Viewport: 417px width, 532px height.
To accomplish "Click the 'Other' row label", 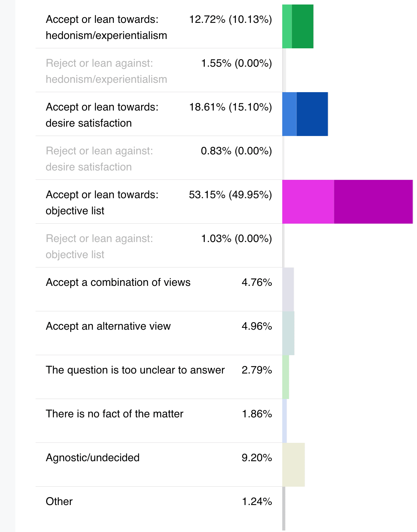I will 59,501.
